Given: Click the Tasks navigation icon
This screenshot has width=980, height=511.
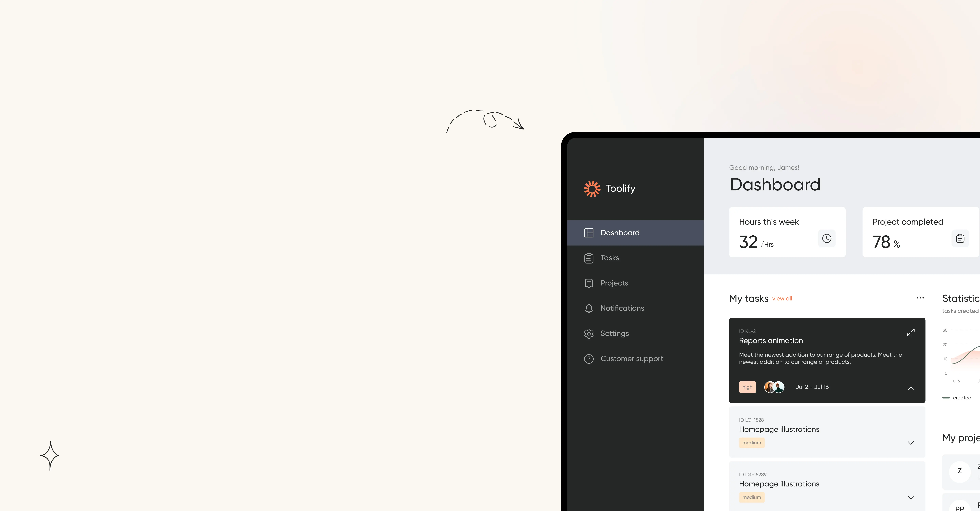Looking at the screenshot, I should [589, 257].
